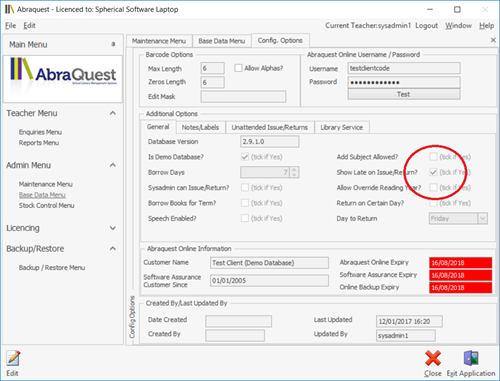Toggle Return on Certain Day checkbox
Image resolution: width=500 pixels, height=381 pixels.
433,203
